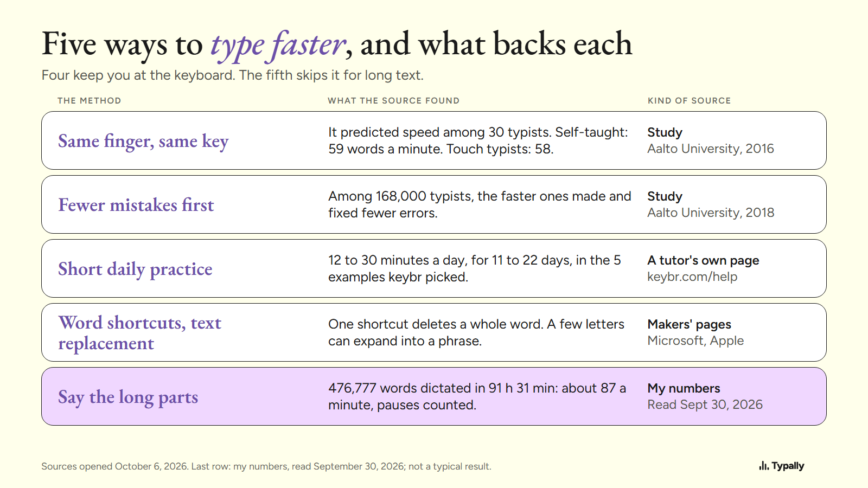Select the 'Fewer mistakes first' method title
The image size is (868, 488).
pyautogui.click(x=136, y=205)
